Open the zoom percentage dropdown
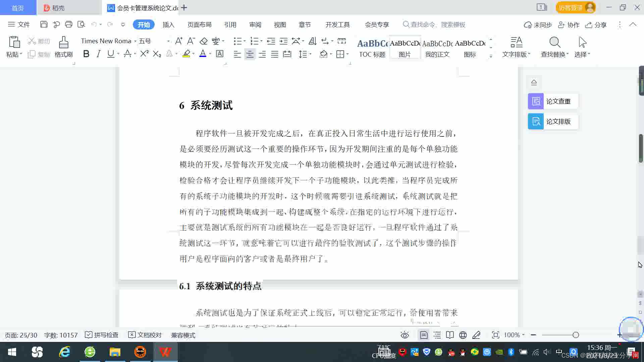The width and height of the screenshot is (644, 362). (x=523, y=335)
